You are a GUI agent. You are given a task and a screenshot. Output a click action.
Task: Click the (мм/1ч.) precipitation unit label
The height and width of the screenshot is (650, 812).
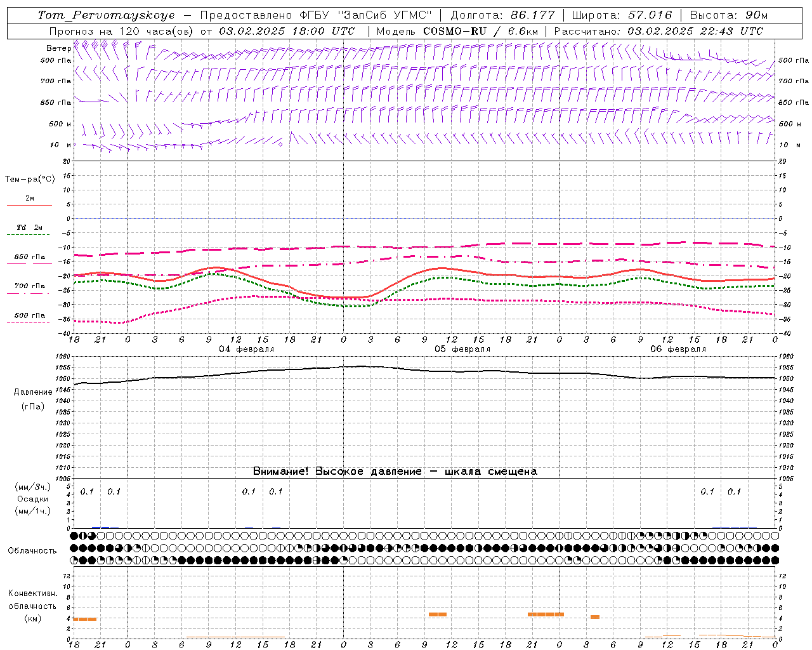(x=33, y=511)
